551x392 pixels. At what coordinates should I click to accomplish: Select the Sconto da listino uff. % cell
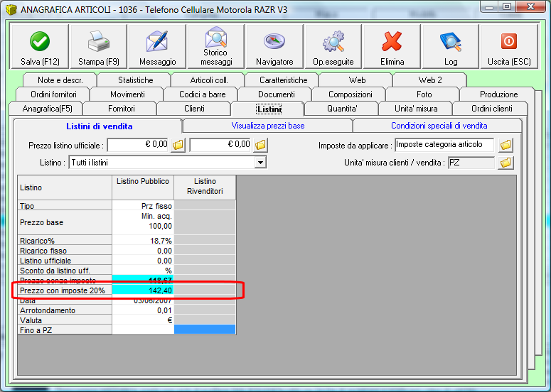pyautogui.click(x=143, y=271)
